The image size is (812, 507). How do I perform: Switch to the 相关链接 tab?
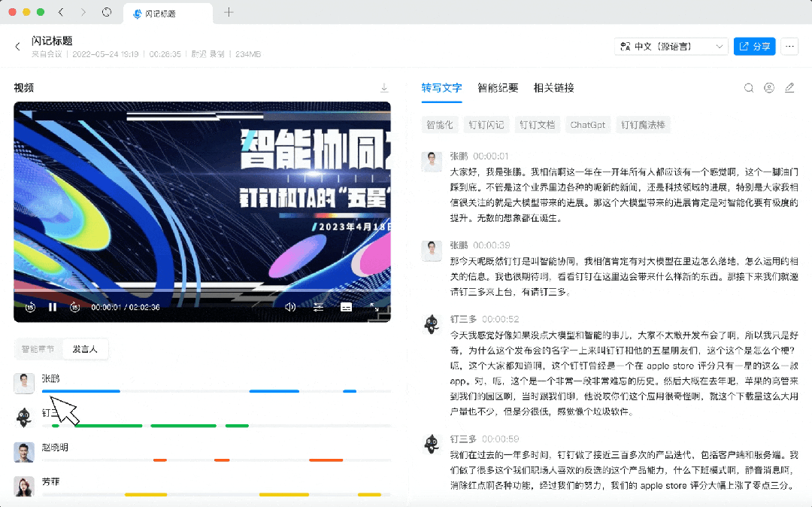coord(553,88)
